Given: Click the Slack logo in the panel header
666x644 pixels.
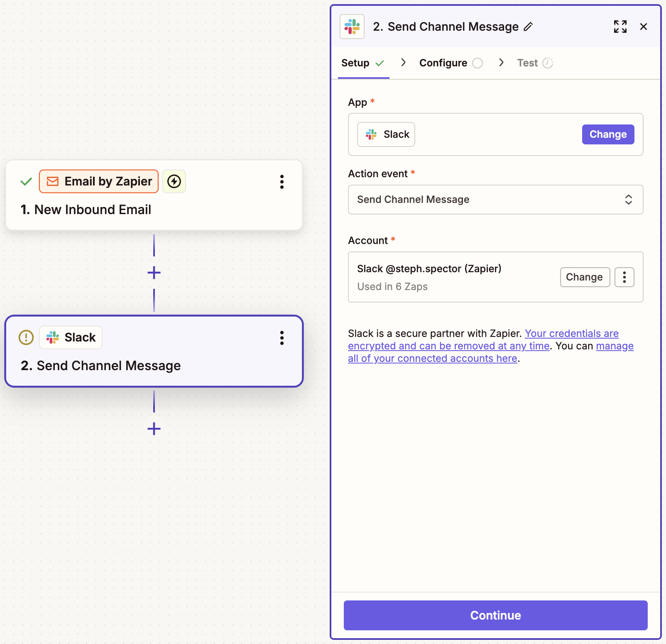Looking at the screenshot, I should (352, 27).
